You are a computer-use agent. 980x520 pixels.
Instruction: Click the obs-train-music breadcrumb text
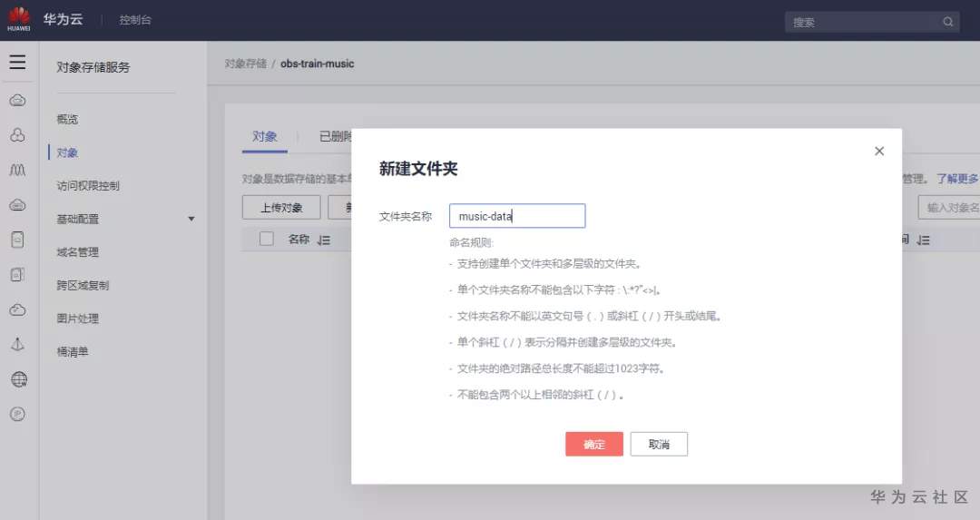click(317, 64)
